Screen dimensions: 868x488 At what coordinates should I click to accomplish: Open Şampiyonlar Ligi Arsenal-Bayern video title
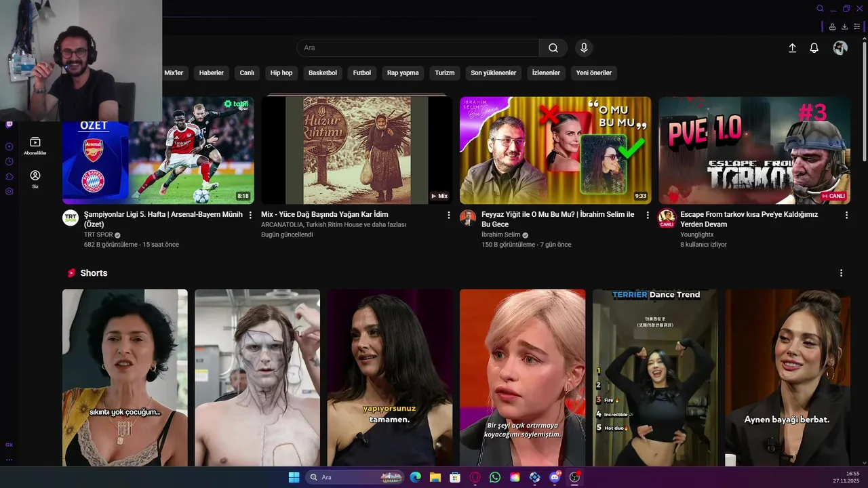click(x=163, y=219)
